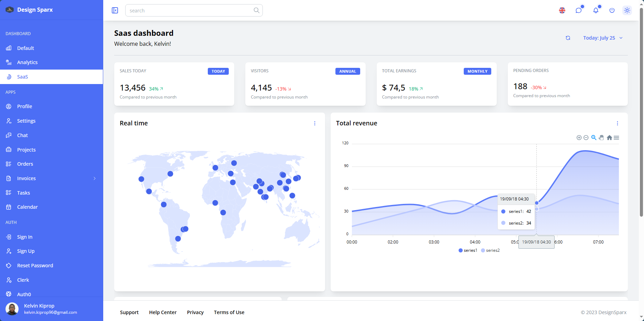The width and height of the screenshot is (644, 321).
Task: Collapse the sidebar with the panel icon
Action: [115, 10]
